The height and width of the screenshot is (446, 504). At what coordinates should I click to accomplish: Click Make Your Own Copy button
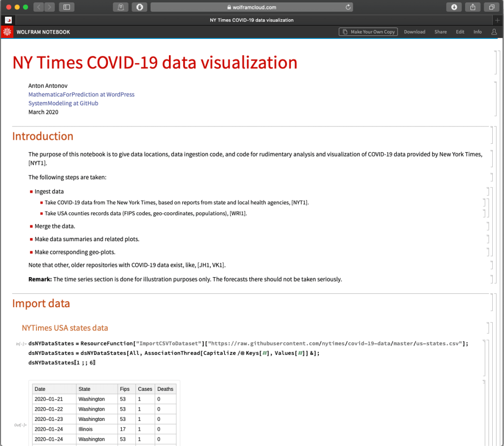tap(368, 32)
